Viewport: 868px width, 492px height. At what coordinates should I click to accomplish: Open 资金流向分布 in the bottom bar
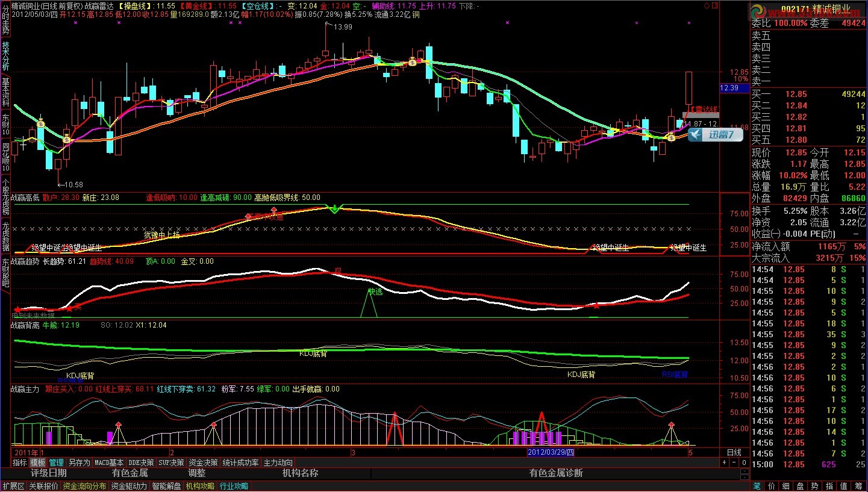click(x=84, y=486)
